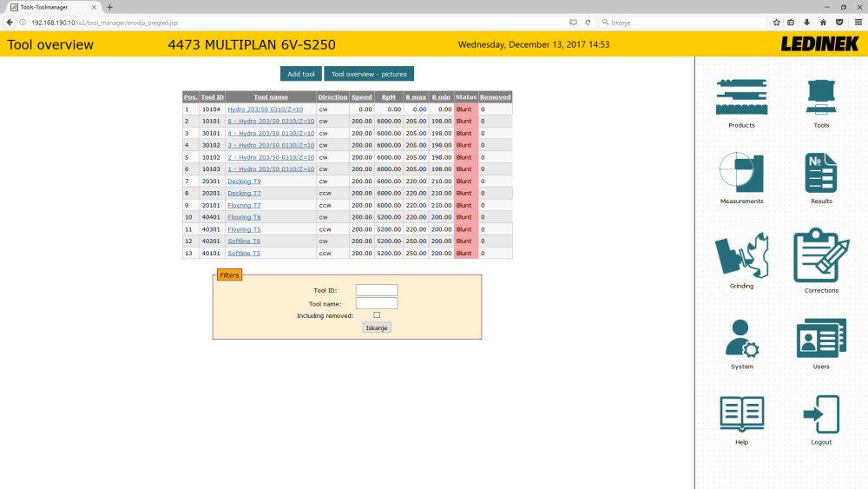Viewport: 868px width, 489px height.
Task: Sort table by Tool ID column
Action: 212,97
